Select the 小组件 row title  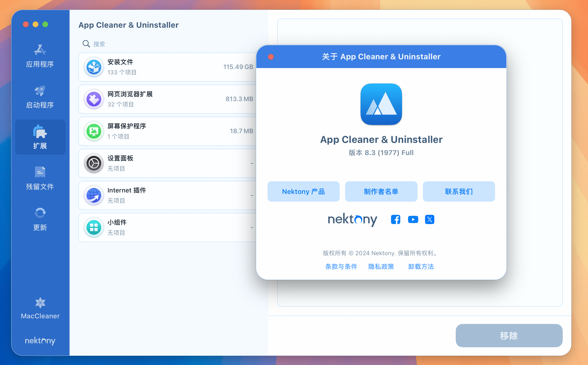[x=117, y=222]
